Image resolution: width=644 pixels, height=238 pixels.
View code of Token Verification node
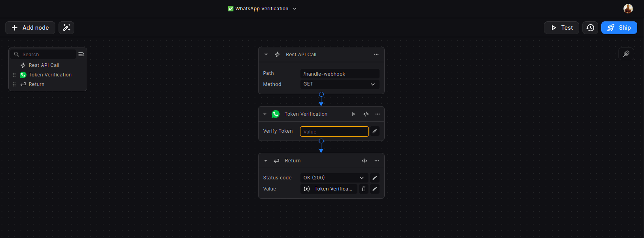(x=366, y=114)
